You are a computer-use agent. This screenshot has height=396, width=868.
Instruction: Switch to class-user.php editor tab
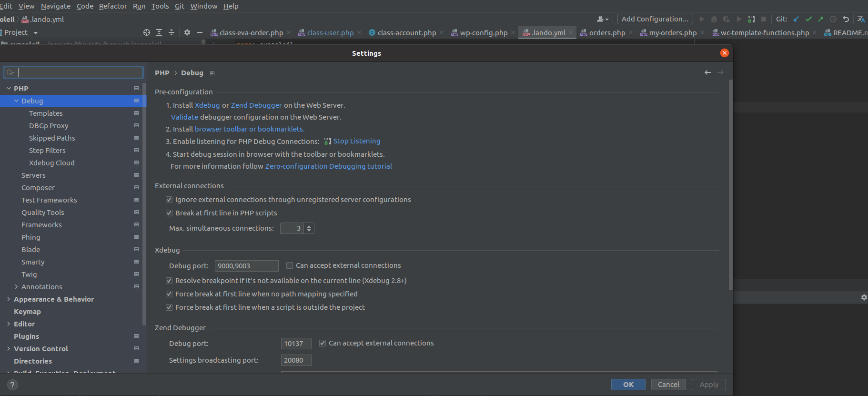coord(330,33)
